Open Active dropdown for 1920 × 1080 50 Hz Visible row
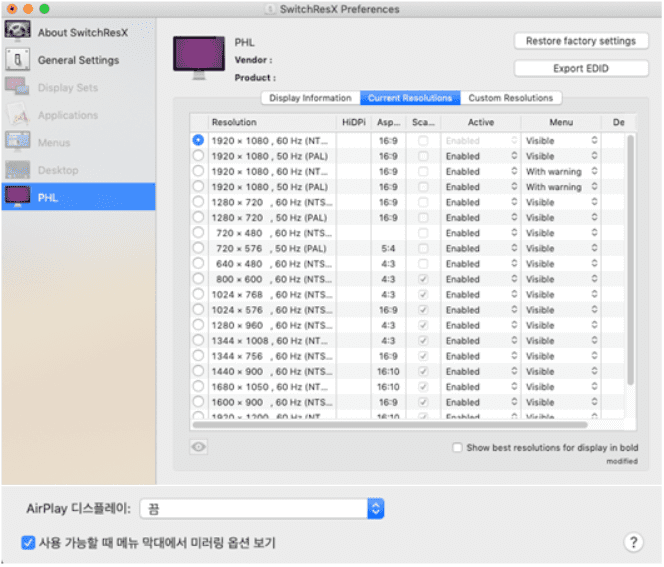The image size is (664, 567). 481,156
